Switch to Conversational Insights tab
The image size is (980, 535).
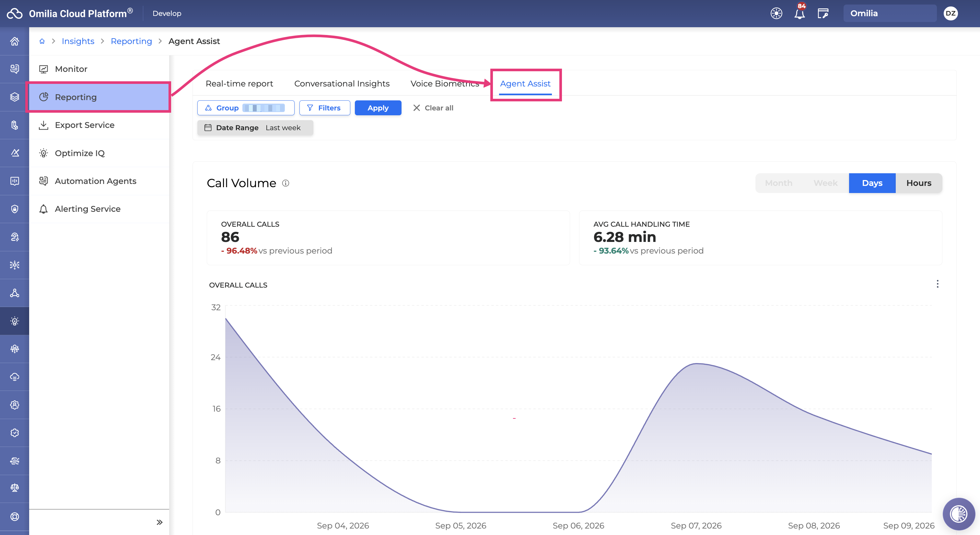[x=342, y=84]
